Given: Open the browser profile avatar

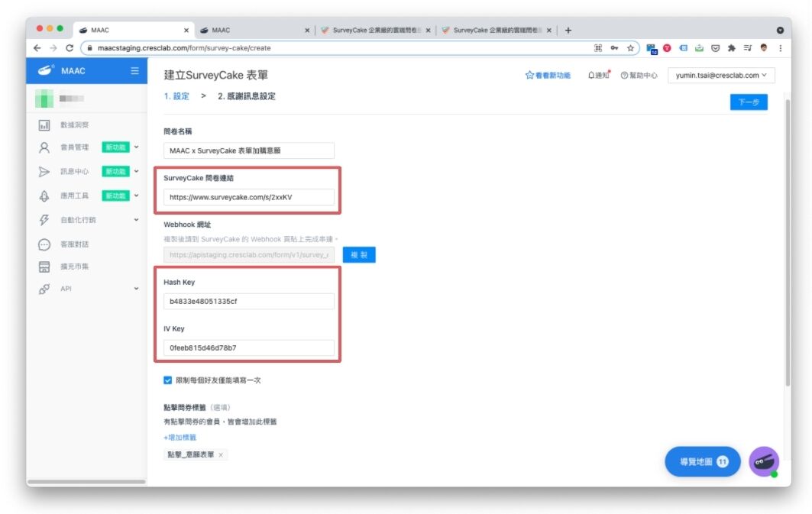Looking at the screenshot, I should tap(764, 47).
